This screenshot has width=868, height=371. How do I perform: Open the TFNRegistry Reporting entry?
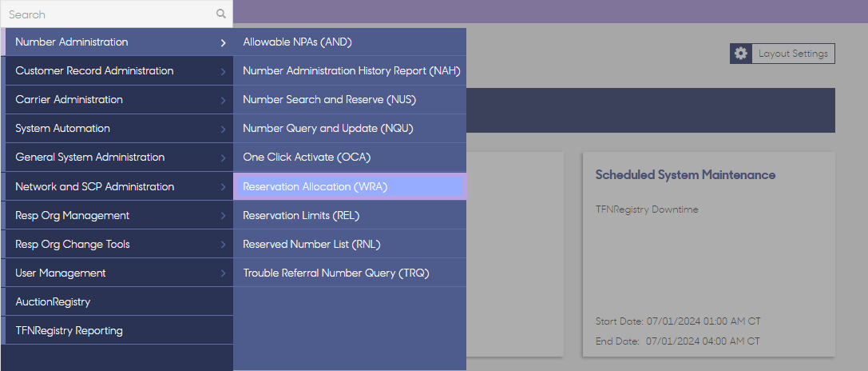[x=117, y=330]
